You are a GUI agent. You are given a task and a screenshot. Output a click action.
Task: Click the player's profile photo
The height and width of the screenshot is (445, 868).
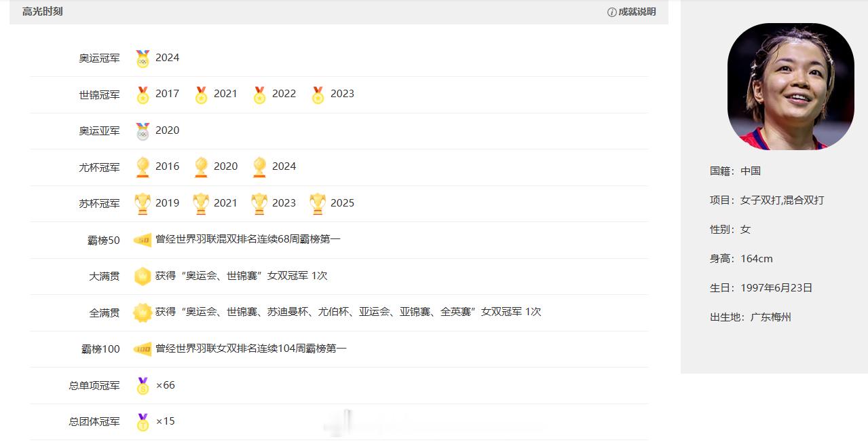point(791,86)
